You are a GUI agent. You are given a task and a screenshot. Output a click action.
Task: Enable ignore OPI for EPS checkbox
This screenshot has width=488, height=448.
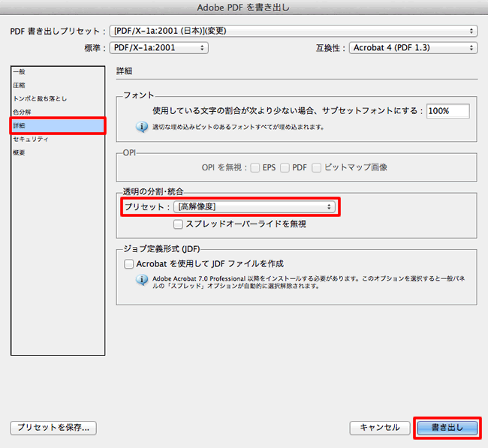[255, 167]
